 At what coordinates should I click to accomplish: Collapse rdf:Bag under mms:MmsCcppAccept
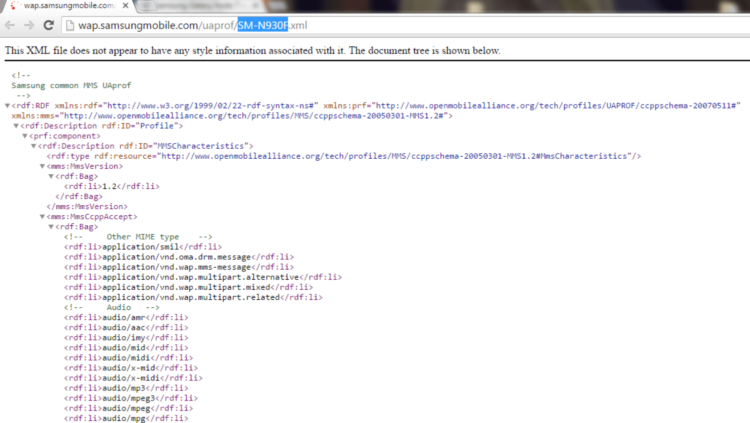click(x=50, y=227)
